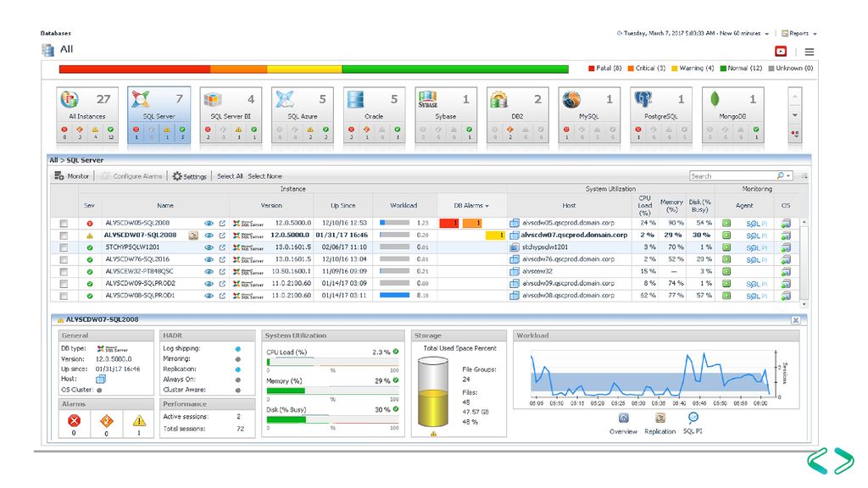Select the MongoDB tile
This screenshot has width=868, height=488.
pyautogui.click(x=733, y=115)
